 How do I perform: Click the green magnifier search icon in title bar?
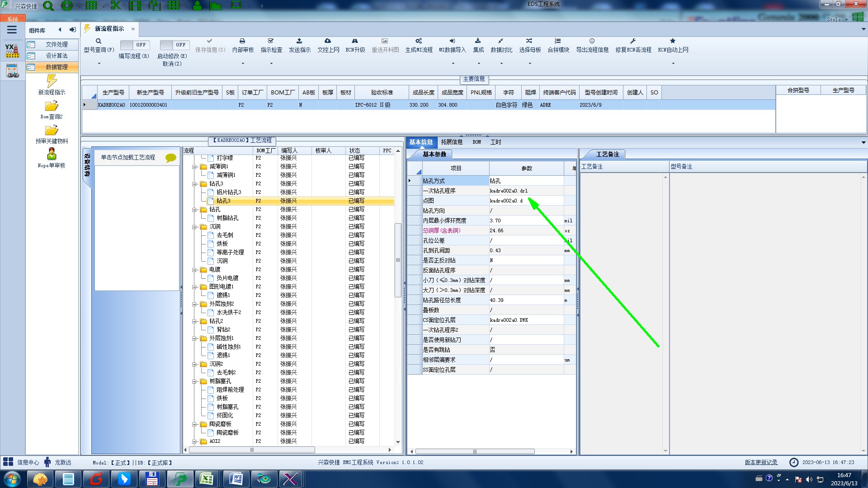tap(48, 6)
